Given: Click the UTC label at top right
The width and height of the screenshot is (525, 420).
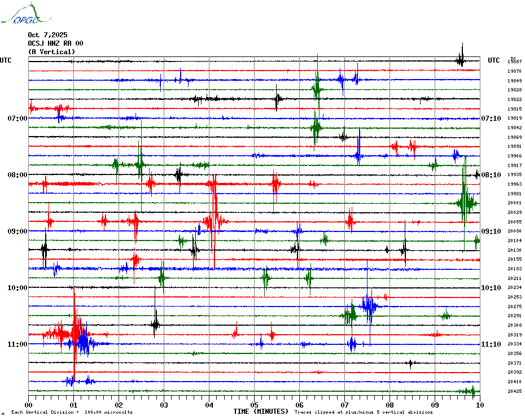Looking at the screenshot, I should (494, 60).
